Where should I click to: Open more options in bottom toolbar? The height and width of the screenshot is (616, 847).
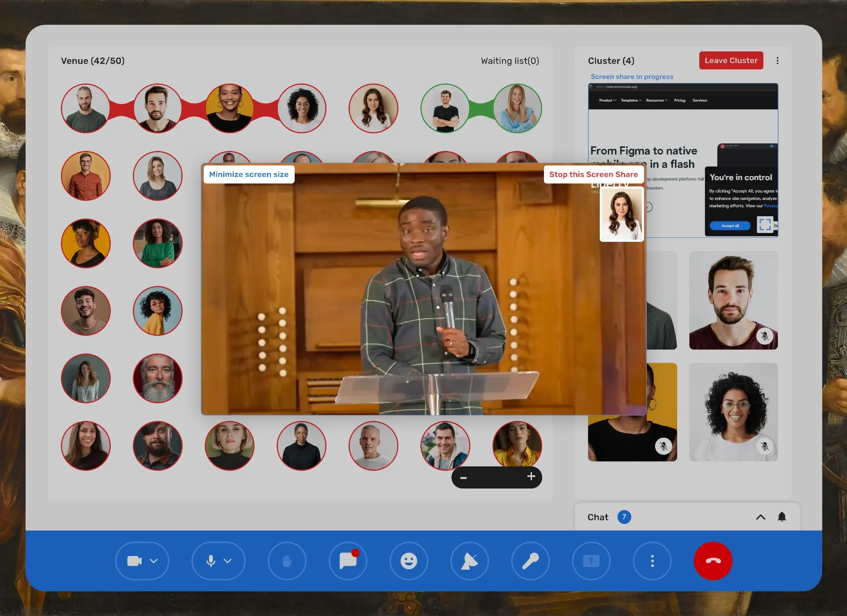(x=652, y=561)
